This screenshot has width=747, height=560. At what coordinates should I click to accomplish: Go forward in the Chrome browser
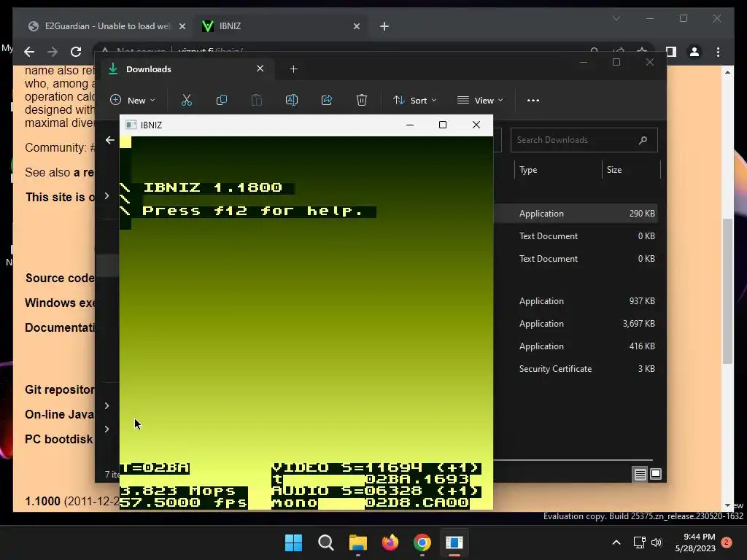pyautogui.click(x=53, y=52)
